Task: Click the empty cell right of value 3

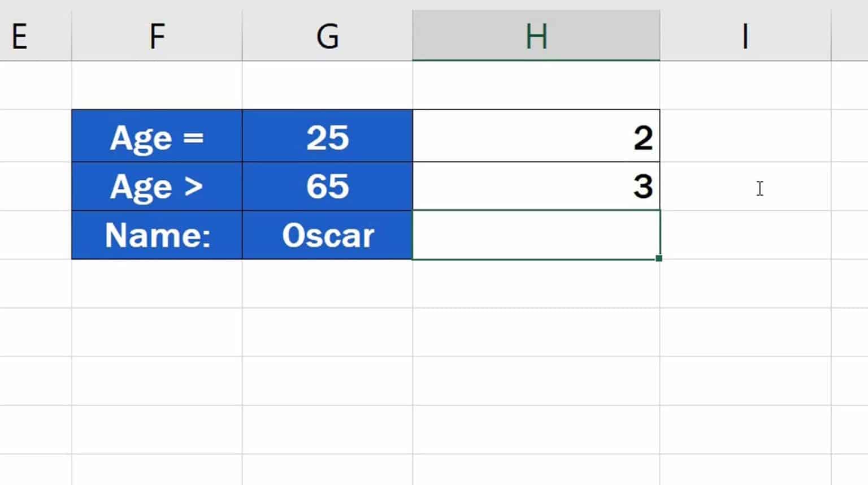Action: click(x=745, y=185)
